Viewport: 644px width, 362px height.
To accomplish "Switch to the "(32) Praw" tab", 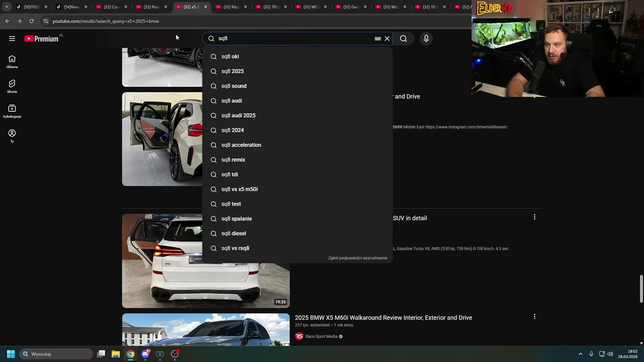I will coord(151,7).
